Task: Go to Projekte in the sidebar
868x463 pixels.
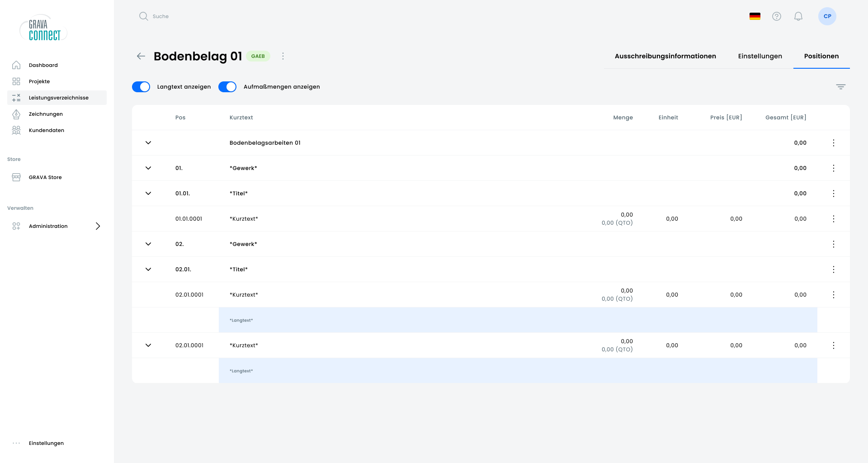Action: pyautogui.click(x=39, y=81)
